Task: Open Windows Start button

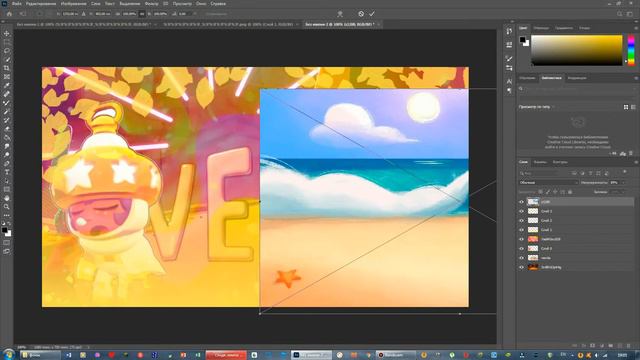Action: click(x=8, y=354)
